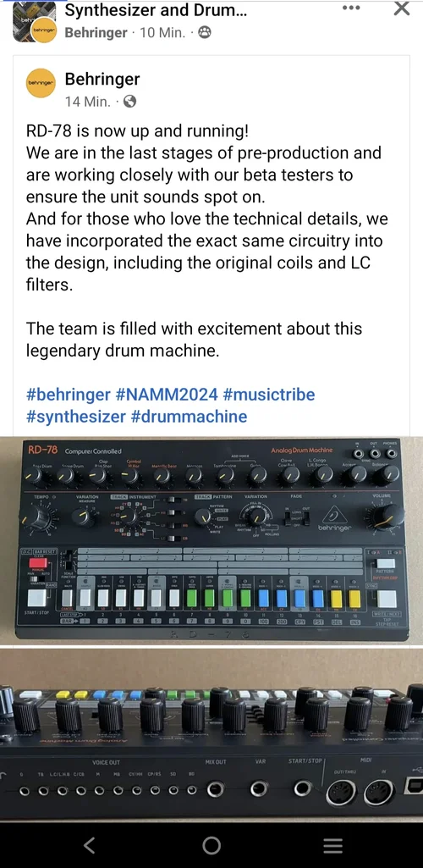Tap the Android home circle button
The height and width of the screenshot is (868, 423).
(211, 845)
